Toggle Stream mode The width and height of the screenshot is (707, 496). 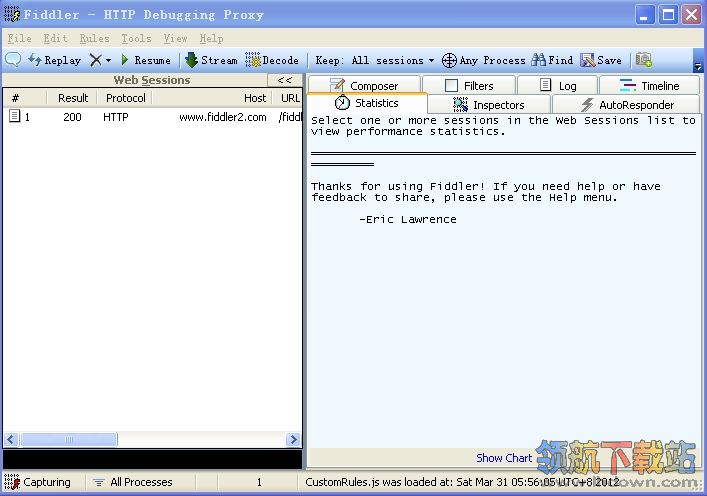[211, 60]
